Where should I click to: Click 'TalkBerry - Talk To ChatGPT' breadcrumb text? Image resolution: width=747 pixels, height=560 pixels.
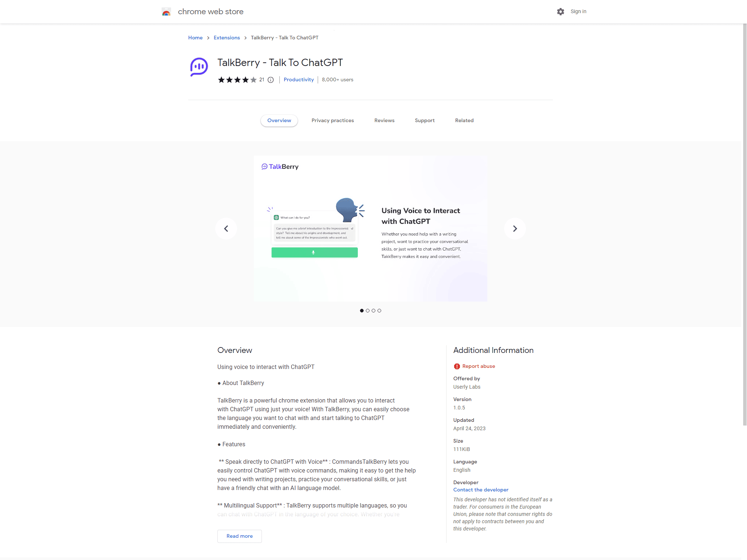(285, 38)
